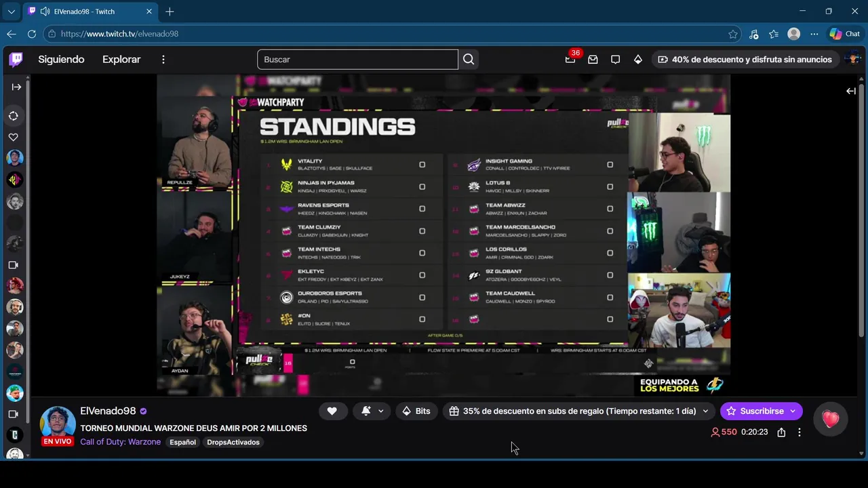This screenshot has height=488, width=868.
Task: Click the stream video player
Action: pyautogui.click(x=443, y=235)
